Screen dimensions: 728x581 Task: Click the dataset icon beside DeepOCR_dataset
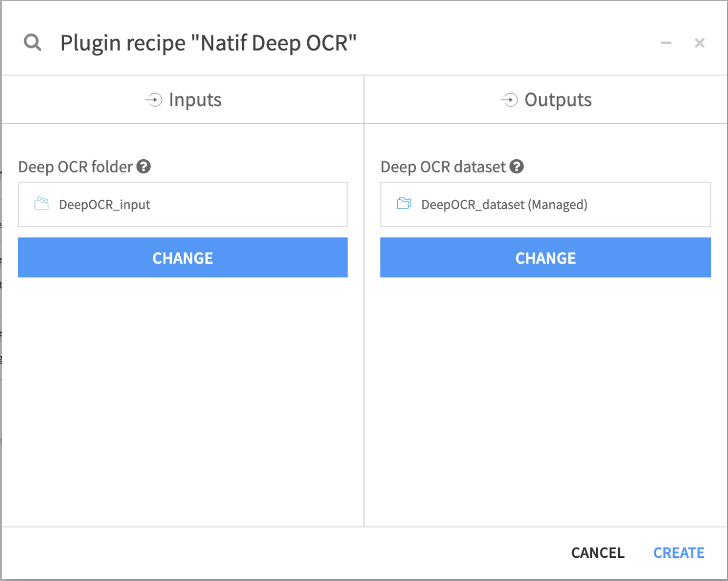click(x=404, y=204)
